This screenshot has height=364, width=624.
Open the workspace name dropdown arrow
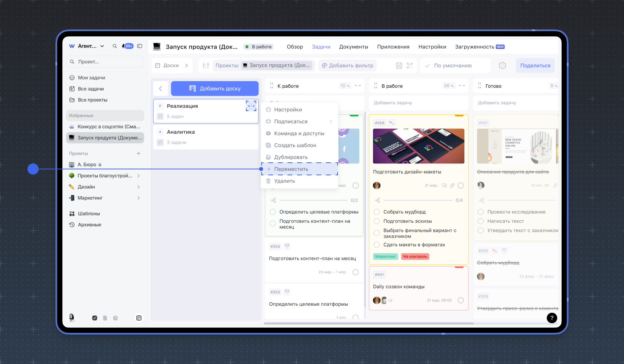(102, 46)
